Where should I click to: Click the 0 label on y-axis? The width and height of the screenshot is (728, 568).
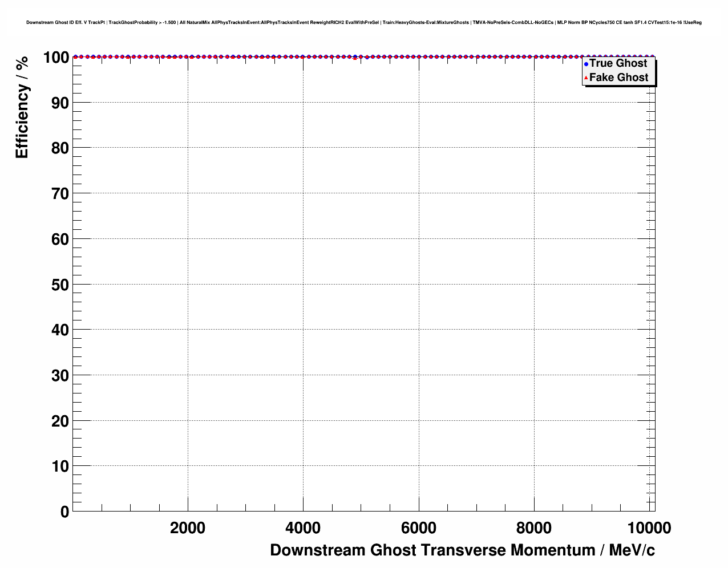pos(64,512)
